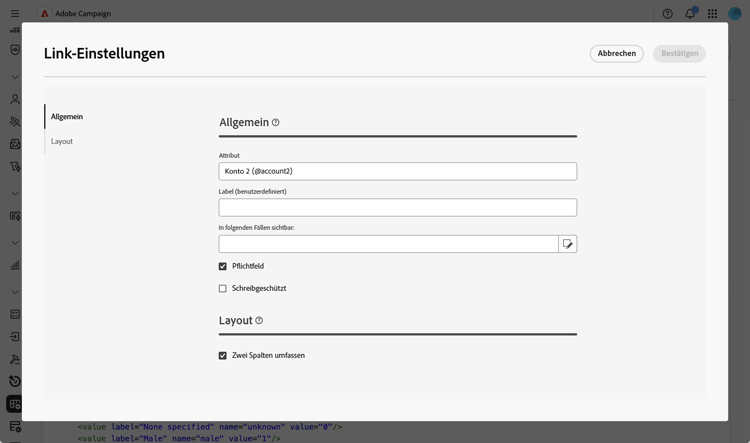Focus the In folgenden Fällen sichtbar field
750x443 pixels.
tap(388, 244)
